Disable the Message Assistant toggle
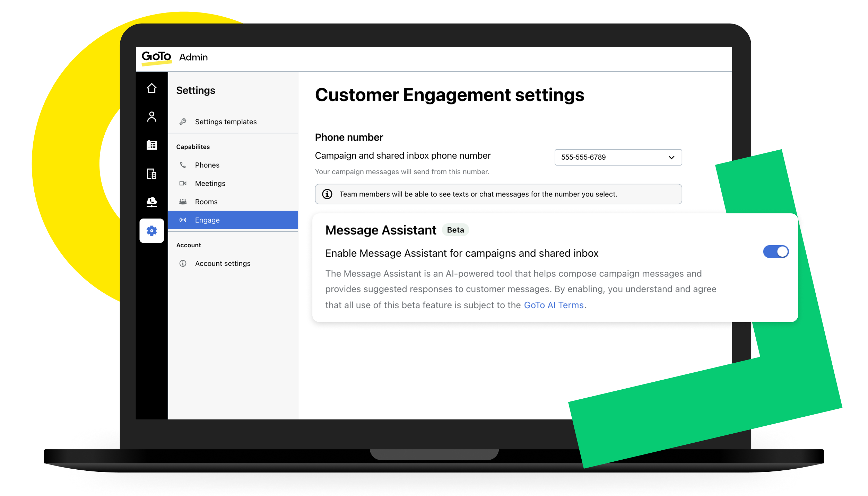 (x=775, y=251)
